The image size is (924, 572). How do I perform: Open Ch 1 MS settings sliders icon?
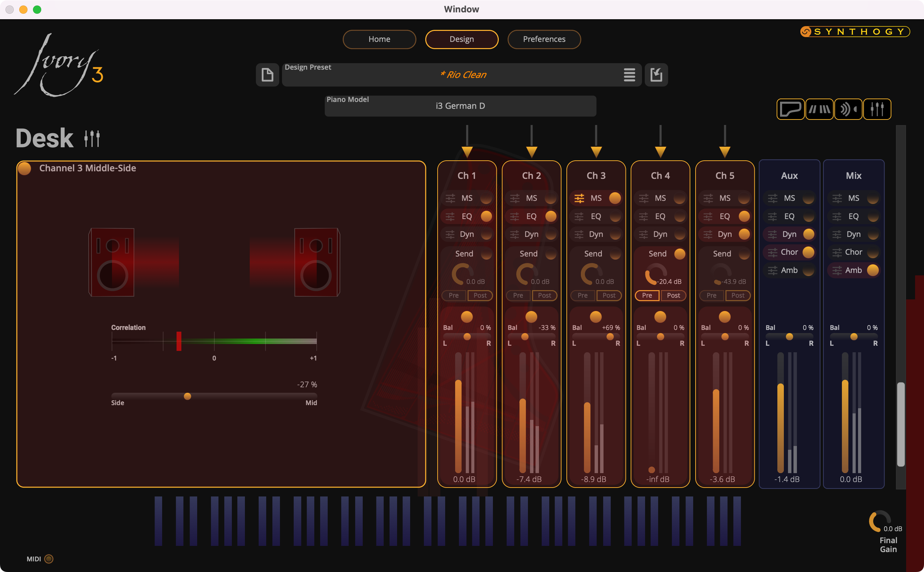point(450,198)
